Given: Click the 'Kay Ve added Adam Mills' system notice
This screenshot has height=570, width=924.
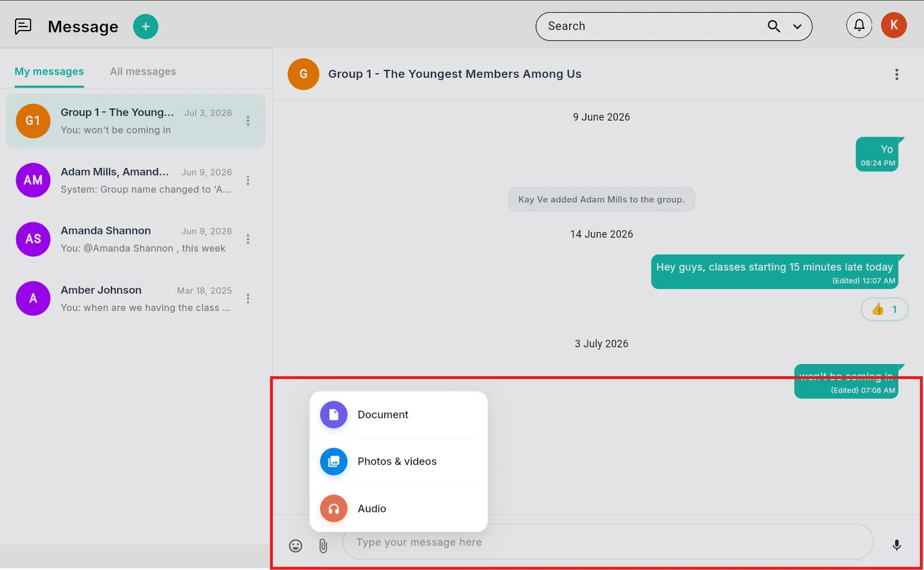Looking at the screenshot, I should click(601, 200).
